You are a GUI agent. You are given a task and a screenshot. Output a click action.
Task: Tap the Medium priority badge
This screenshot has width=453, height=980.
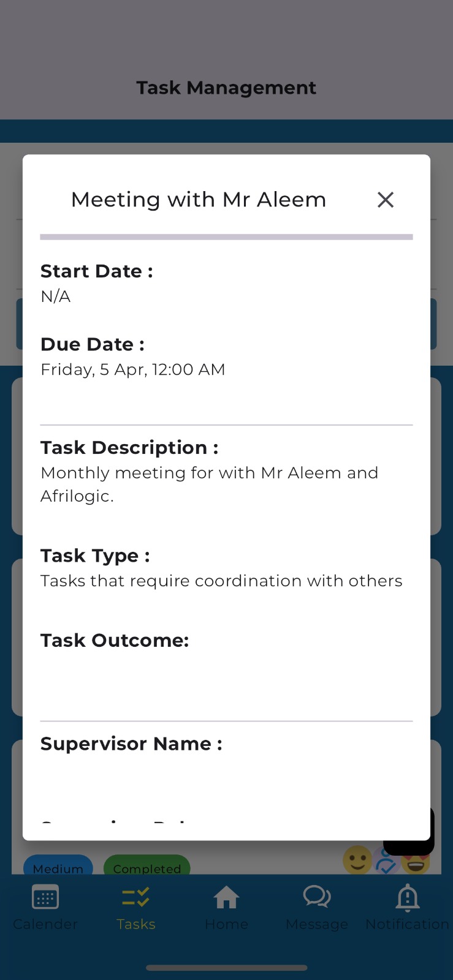(58, 865)
